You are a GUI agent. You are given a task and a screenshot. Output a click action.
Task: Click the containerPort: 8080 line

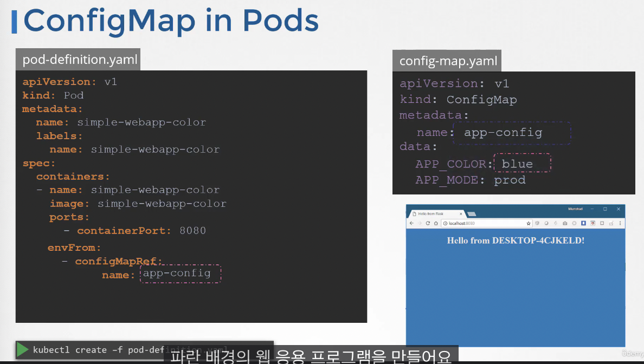click(135, 231)
